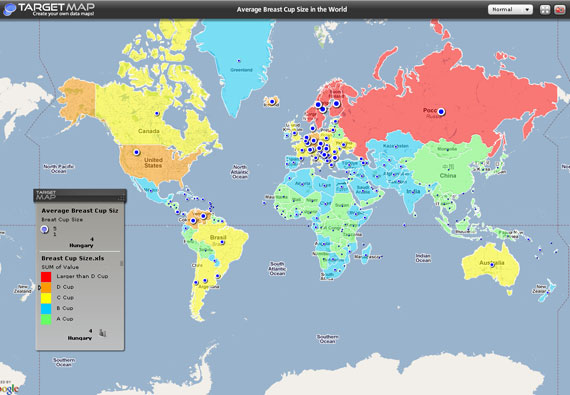Image resolution: width=570 pixels, height=395 pixels.
Task: Click the Iceland data marker
Action: tap(272, 102)
